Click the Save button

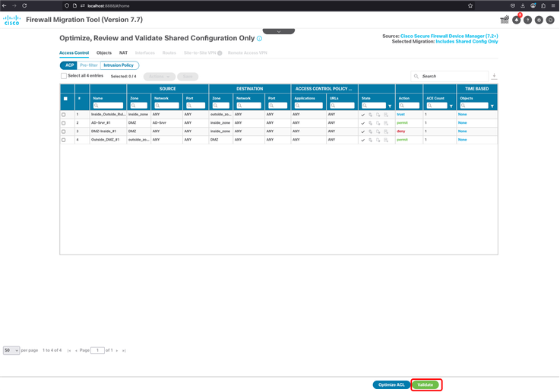point(188,77)
